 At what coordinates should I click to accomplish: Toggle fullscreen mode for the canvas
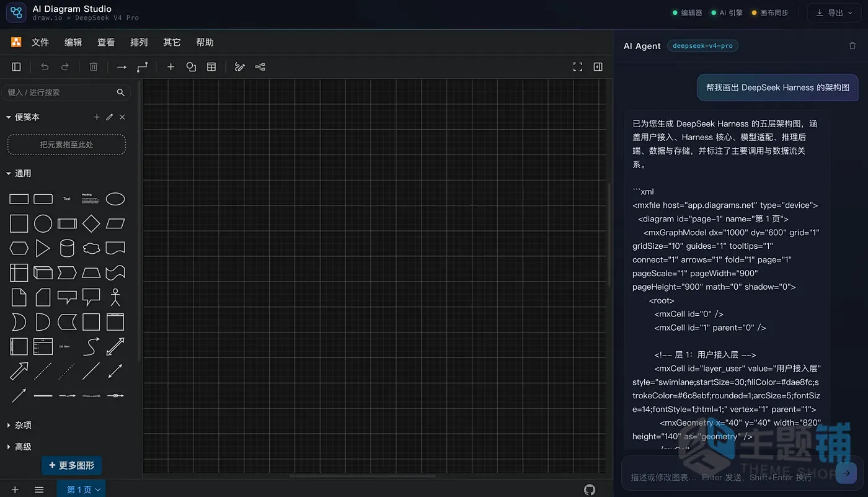coord(578,67)
